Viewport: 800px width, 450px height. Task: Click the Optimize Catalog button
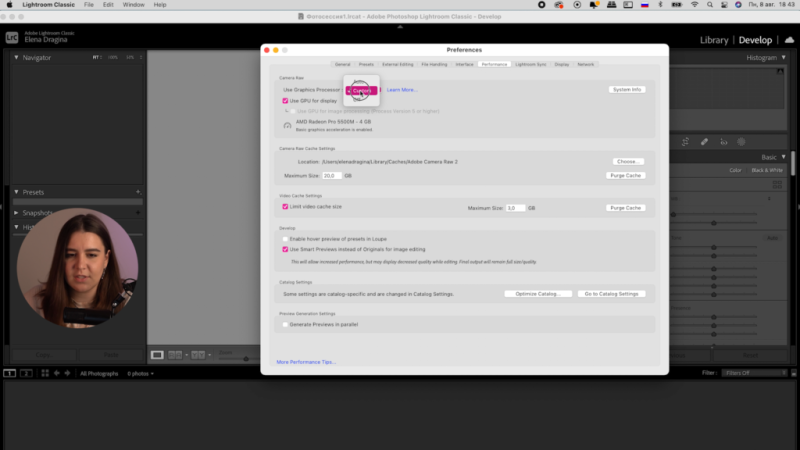[x=538, y=294]
